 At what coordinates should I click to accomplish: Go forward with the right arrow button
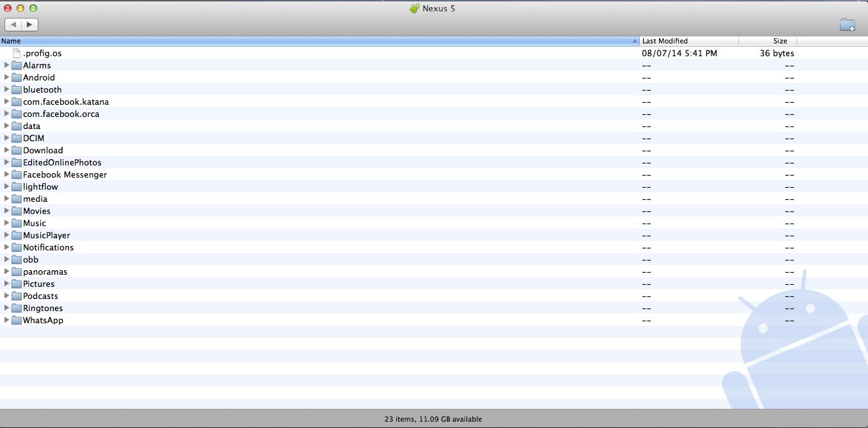pyautogui.click(x=30, y=24)
